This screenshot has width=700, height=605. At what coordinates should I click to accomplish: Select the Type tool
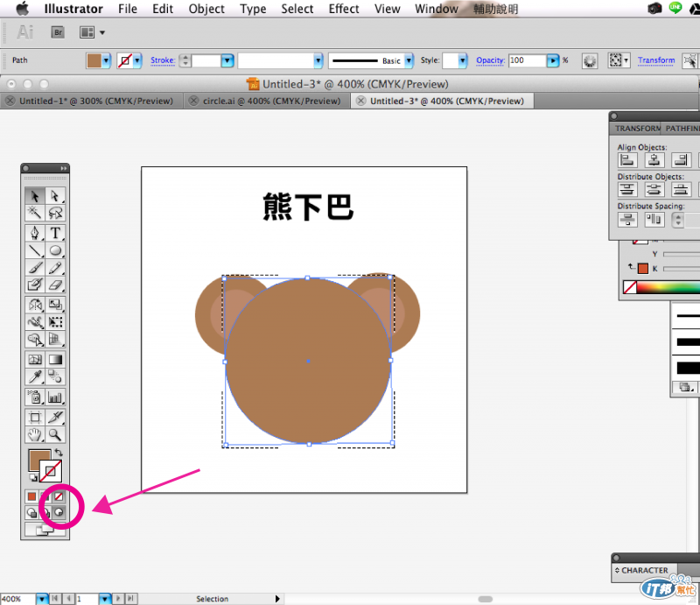coord(55,233)
